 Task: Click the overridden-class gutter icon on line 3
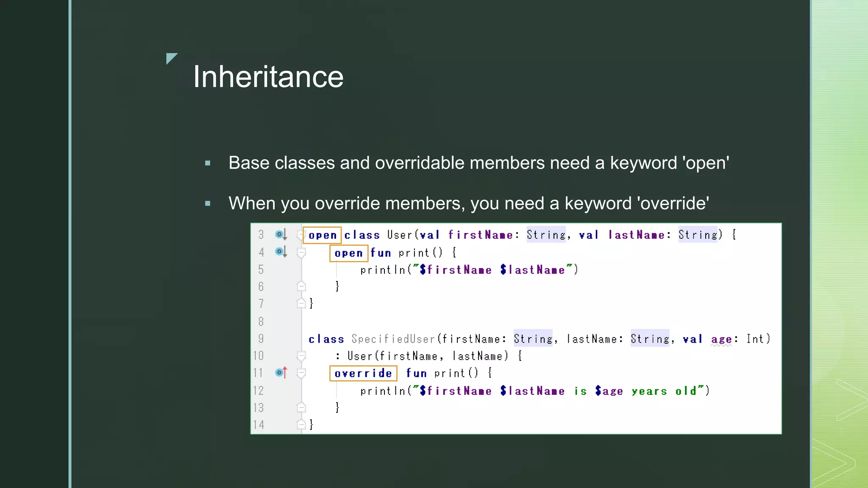click(x=281, y=234)
